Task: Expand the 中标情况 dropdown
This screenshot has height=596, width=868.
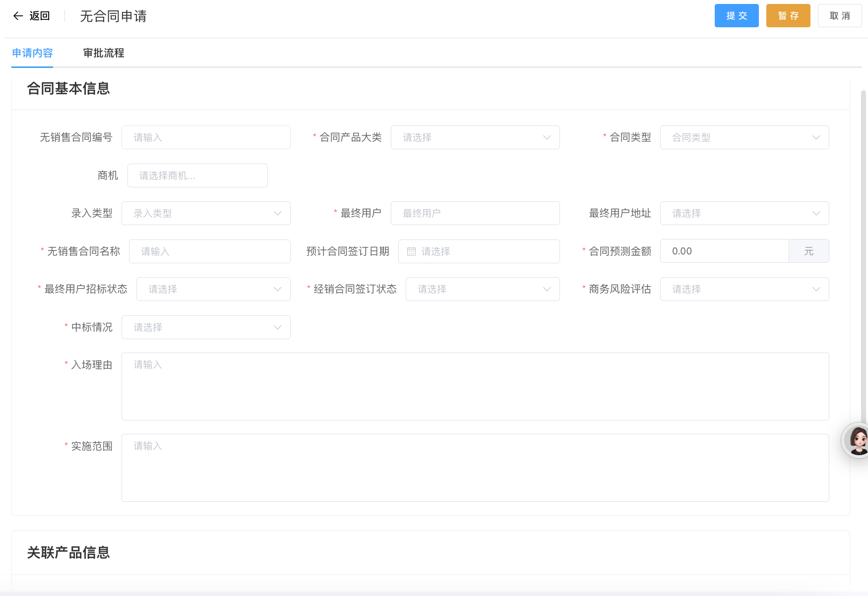Action: tap(206, 327)
